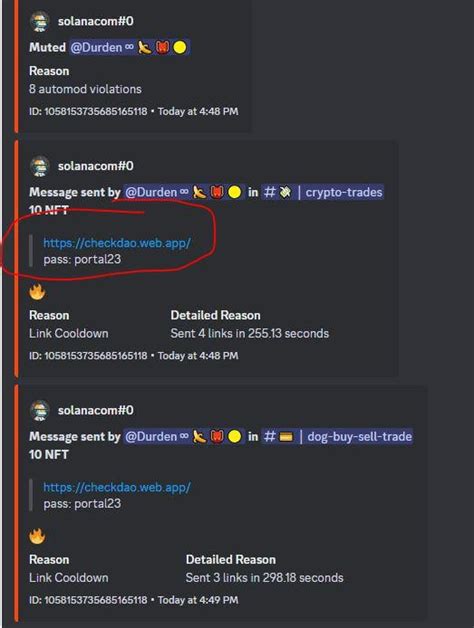Click the fire emoji in dog-buy-sell-trade embed
This screenshot has height=628, width=474.
pos(37,536)
